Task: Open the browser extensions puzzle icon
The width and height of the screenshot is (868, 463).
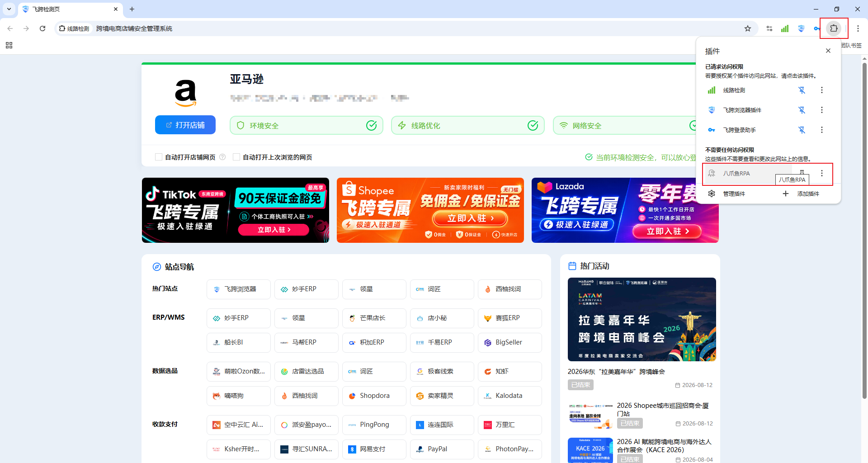Action: (x=834, y=28)
